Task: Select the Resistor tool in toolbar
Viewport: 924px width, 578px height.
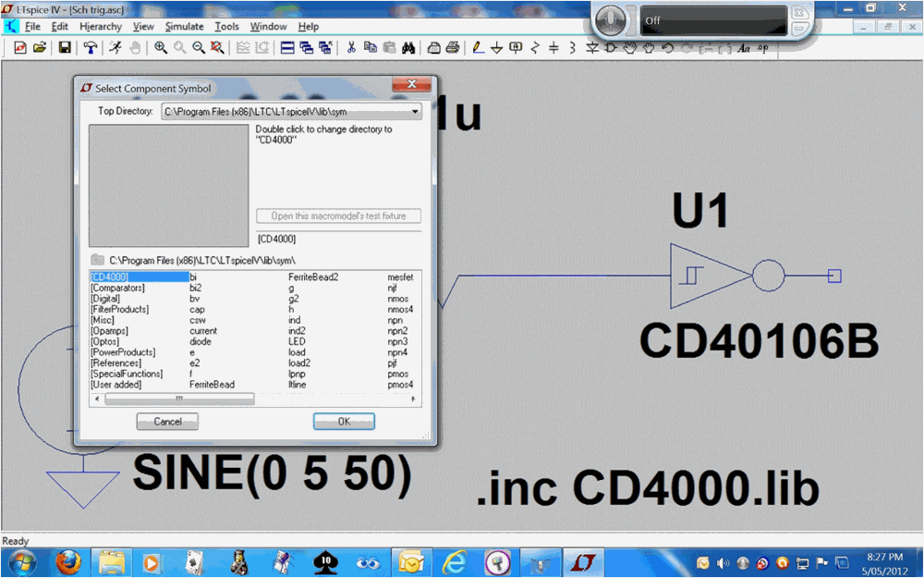Action: (x=535, y=47)
